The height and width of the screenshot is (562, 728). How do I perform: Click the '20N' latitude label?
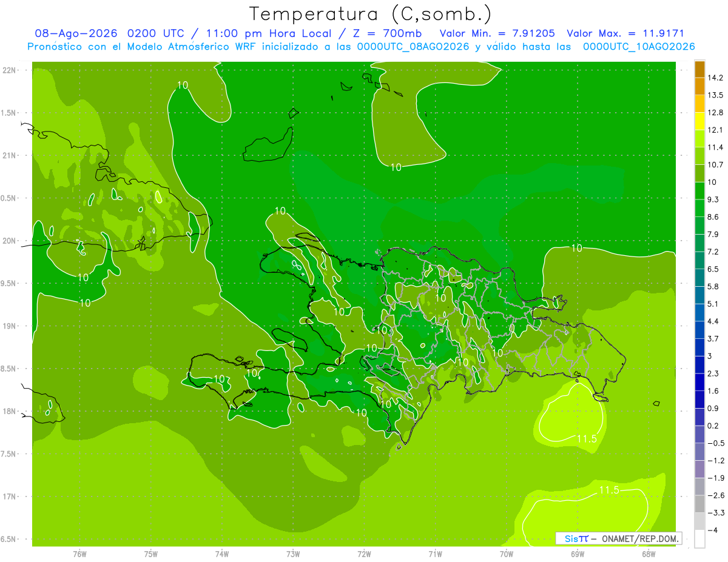tap(10, 241)
